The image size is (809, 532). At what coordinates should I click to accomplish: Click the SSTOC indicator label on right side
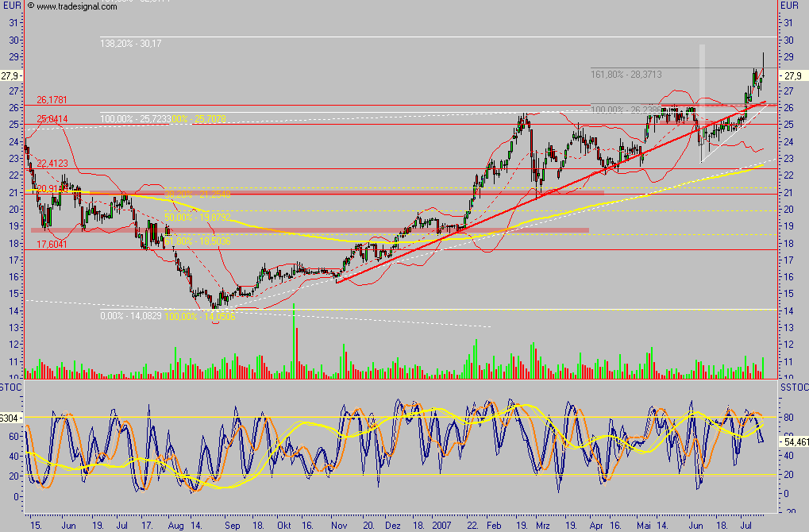click(x=795, y=387)
